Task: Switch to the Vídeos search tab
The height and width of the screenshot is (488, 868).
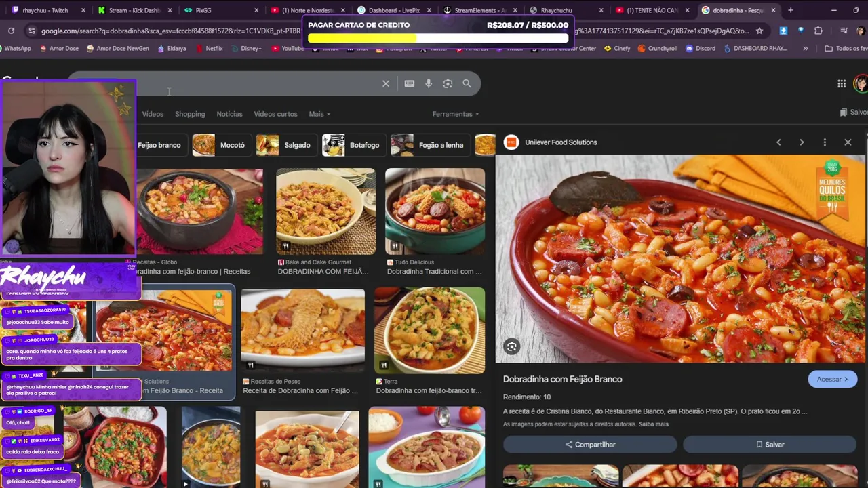Action: tap(153, 114)
